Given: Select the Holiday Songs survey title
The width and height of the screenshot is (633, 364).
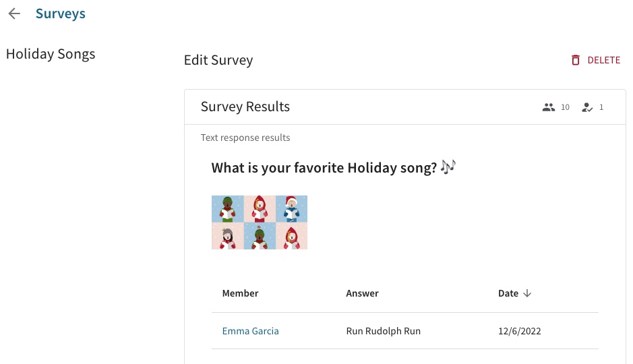Looking at the screenshot, I should 51,54.
